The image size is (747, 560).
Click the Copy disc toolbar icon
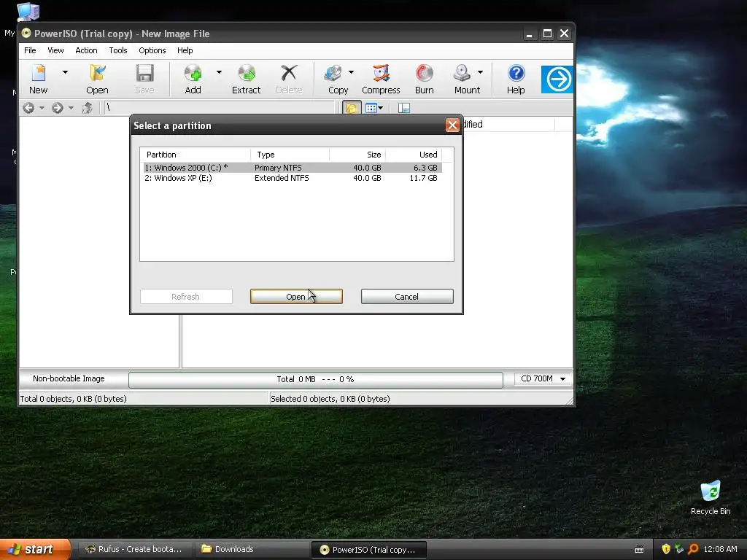coord(338,79)
